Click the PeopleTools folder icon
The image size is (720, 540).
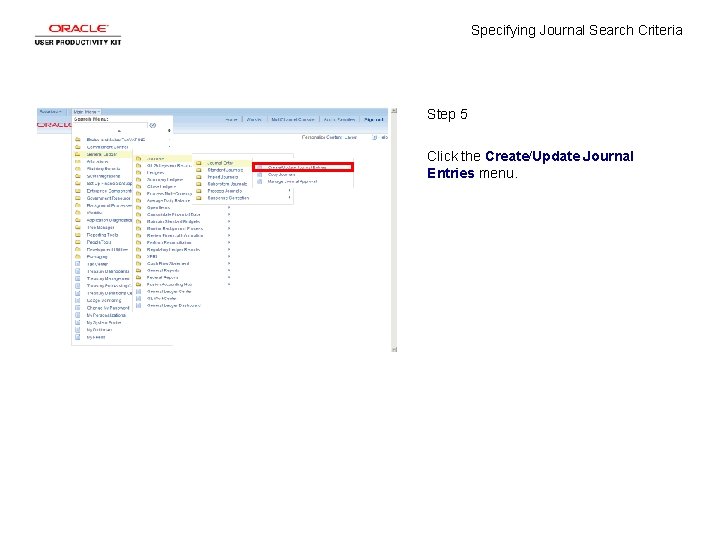[x=78, y=242]
